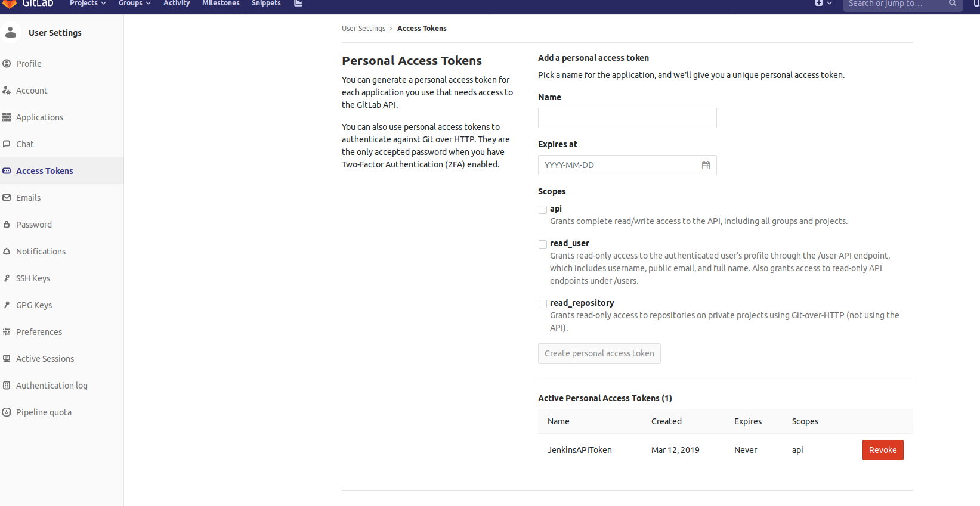This screenshot has height=506, width=980.
Task: Open Milestones in the top navbar
Action: tap(221, 3)
